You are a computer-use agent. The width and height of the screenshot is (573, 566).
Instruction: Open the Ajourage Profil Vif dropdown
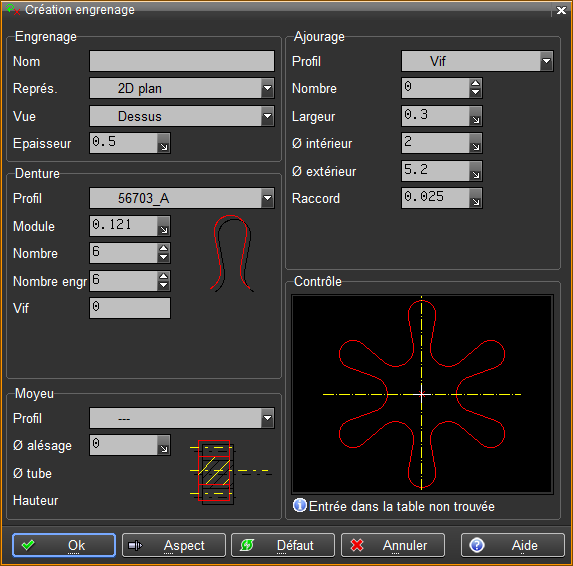(x=546, y=61)
